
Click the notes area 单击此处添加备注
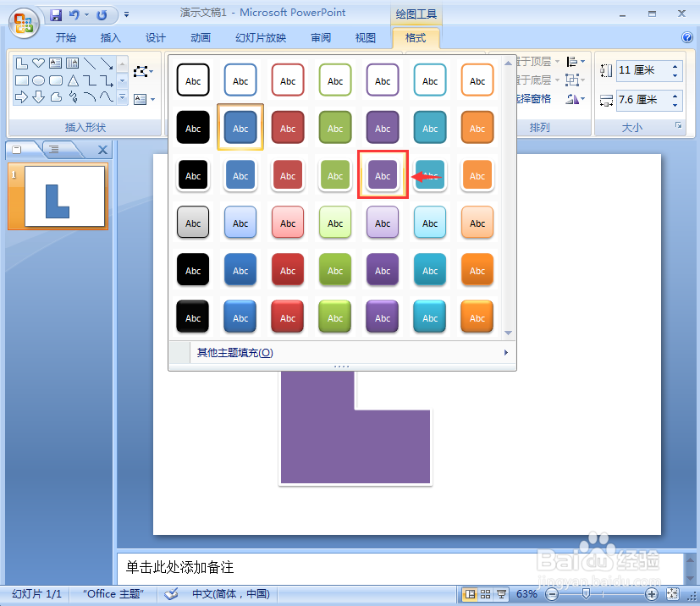179,568
